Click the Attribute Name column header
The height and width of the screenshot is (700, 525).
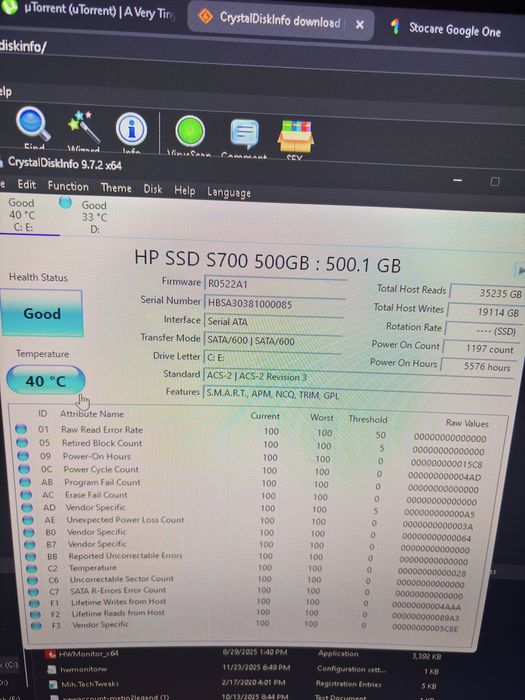[x=92, y=414]
